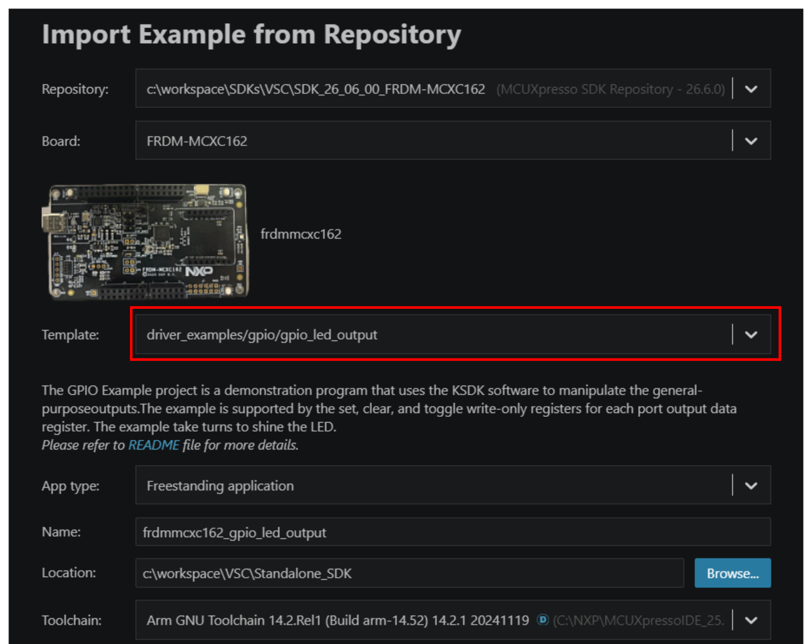This screenshot has height=644, width=812.
Task: Click the Import Example from Repository heading
Action: (252, 34)
